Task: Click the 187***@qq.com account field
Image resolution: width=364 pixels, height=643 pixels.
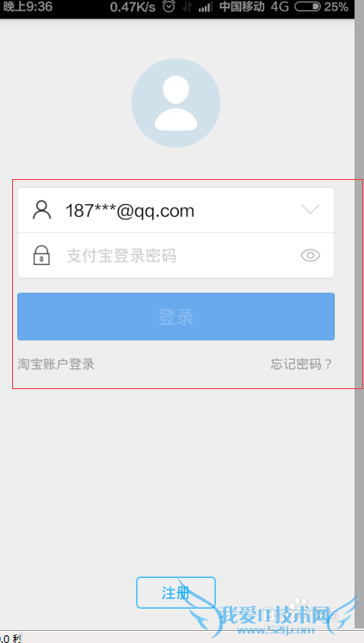Action: [x=176, y=210]
